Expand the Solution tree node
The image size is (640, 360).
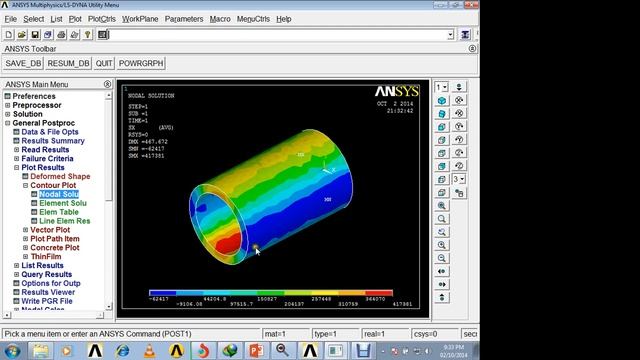pos(7,114)
